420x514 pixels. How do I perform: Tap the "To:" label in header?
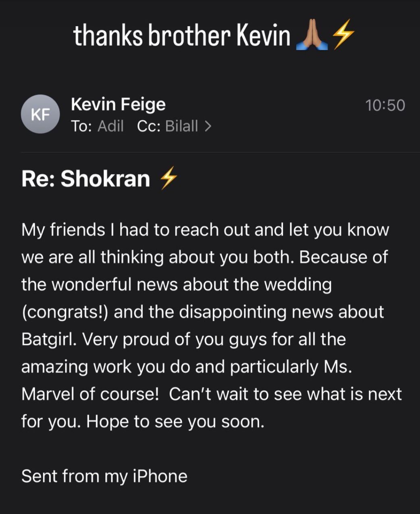click(x=81, y=126)
